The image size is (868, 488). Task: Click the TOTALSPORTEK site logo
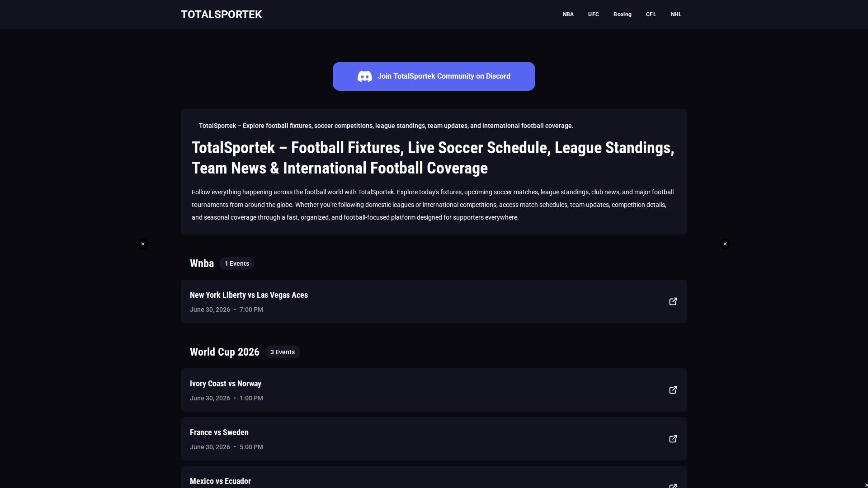tap(222, 14)
